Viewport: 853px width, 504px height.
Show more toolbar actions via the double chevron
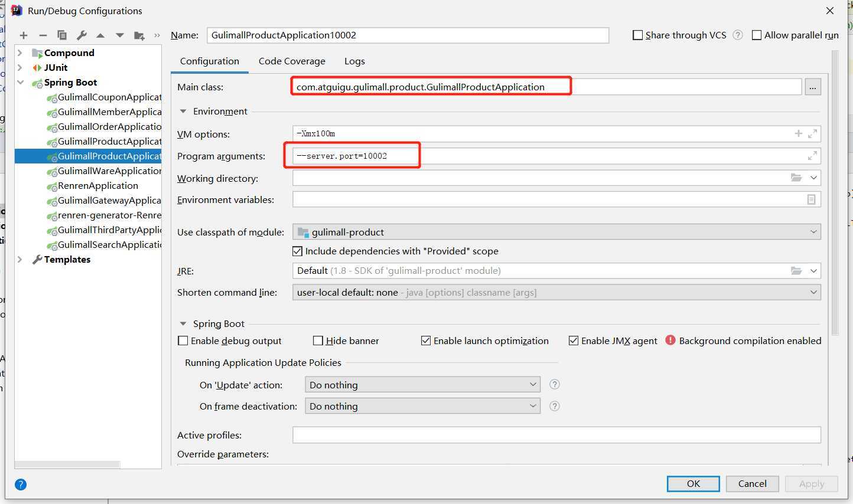click(157, 35)
